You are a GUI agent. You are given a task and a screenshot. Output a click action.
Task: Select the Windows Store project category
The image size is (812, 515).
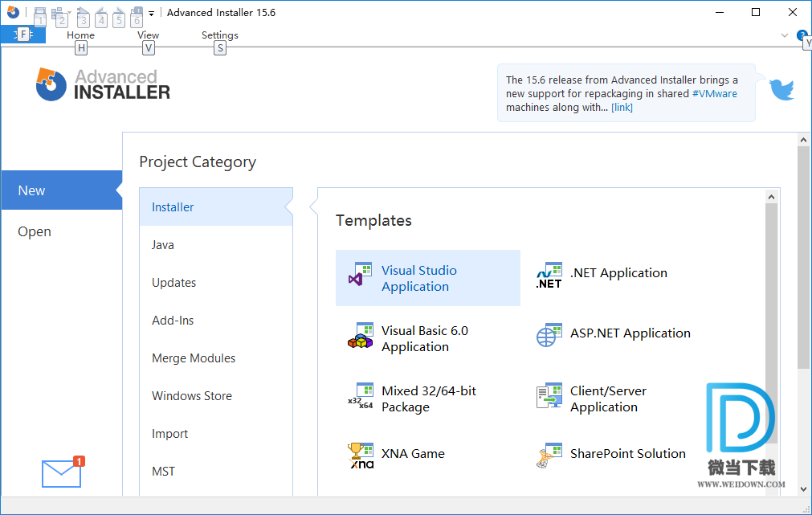tap(216, 396)
